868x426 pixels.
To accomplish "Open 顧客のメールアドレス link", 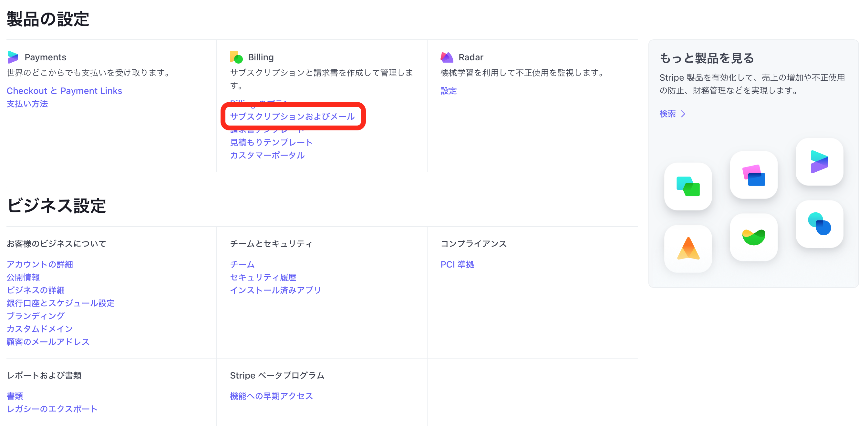I will 48,342.
